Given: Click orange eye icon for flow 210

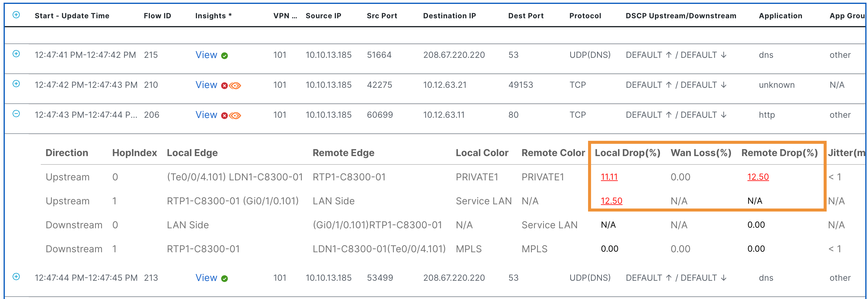Looking at the screenshot, I should point(235,86).
